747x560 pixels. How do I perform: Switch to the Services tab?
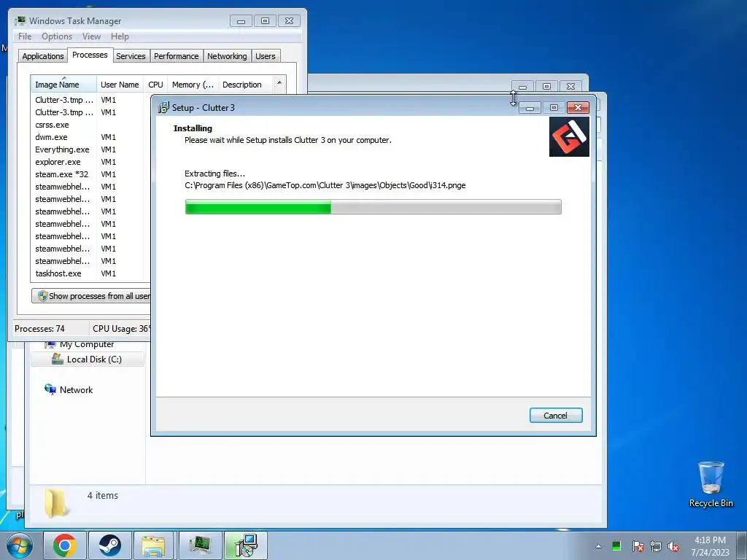(131, 56)
